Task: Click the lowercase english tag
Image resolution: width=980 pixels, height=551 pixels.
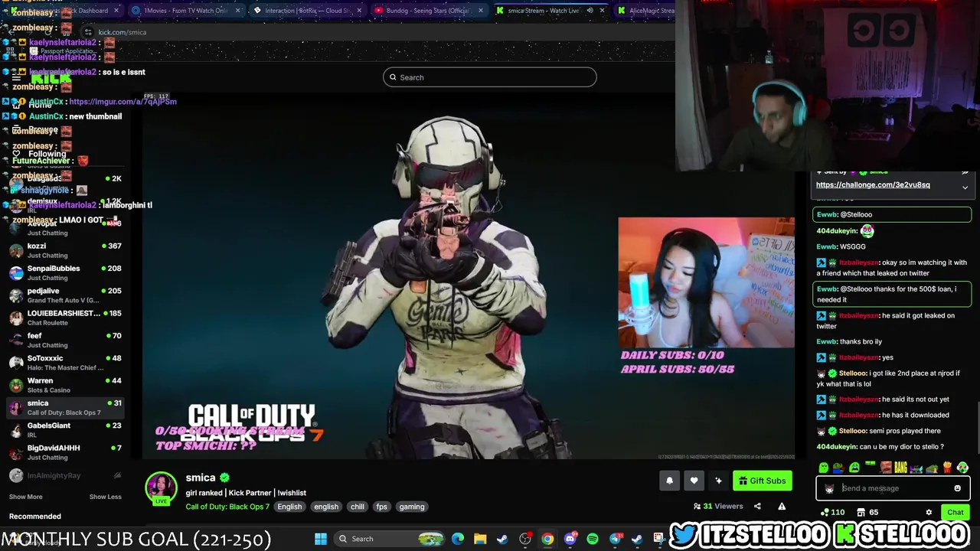Action: tap(326, 507)
